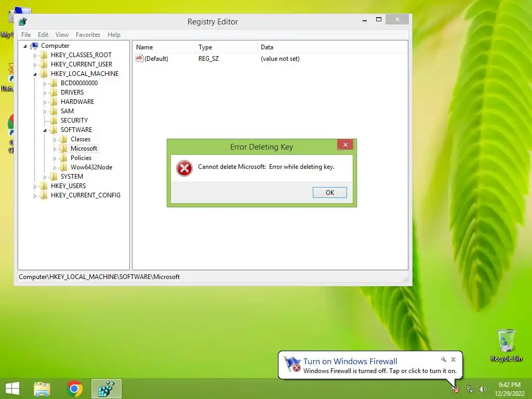Click the wrench icon in Firewall balloon
The image size is (532, 399).
[444, 360]
